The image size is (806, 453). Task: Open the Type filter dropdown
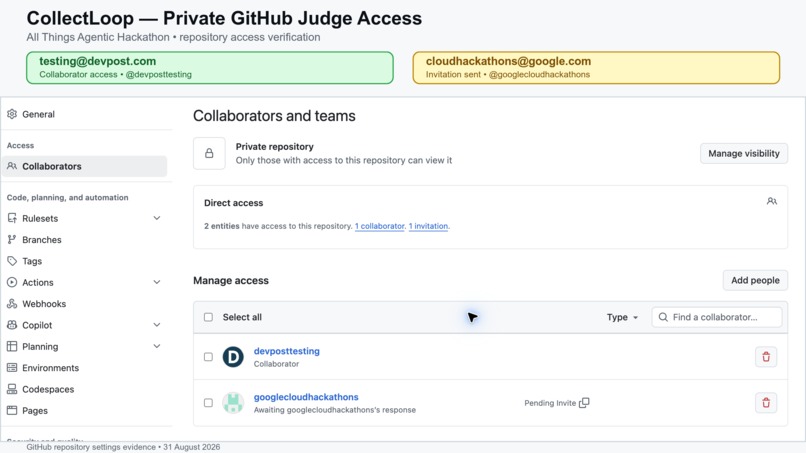(x=622, y=317)
